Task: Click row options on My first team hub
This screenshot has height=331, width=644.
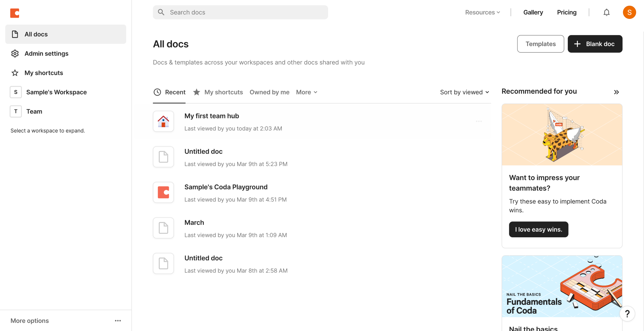Action: click(479, 121)
